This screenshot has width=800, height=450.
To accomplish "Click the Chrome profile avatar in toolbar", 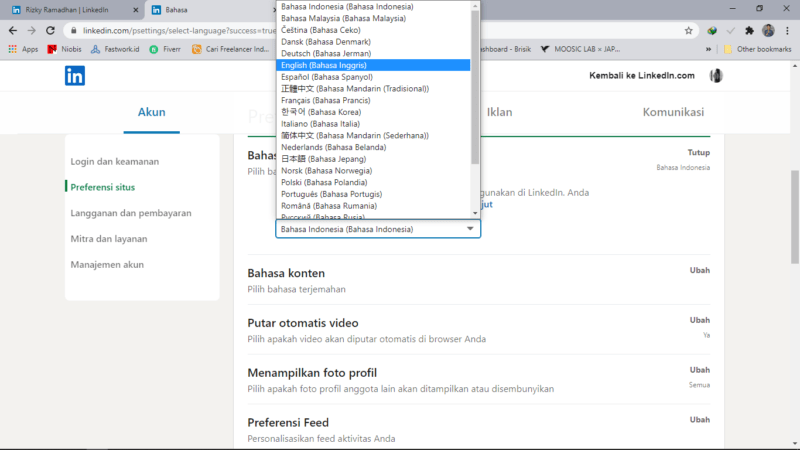I will click(x=768, y=31).
